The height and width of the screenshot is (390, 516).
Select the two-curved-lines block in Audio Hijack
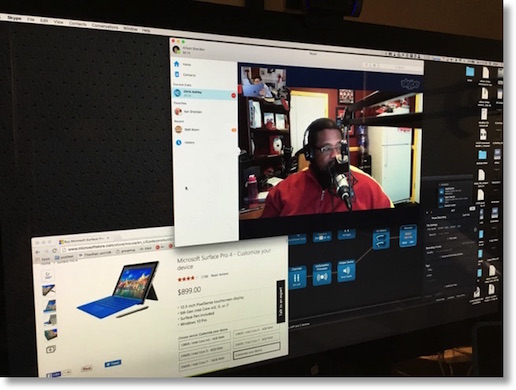(381, 239)
